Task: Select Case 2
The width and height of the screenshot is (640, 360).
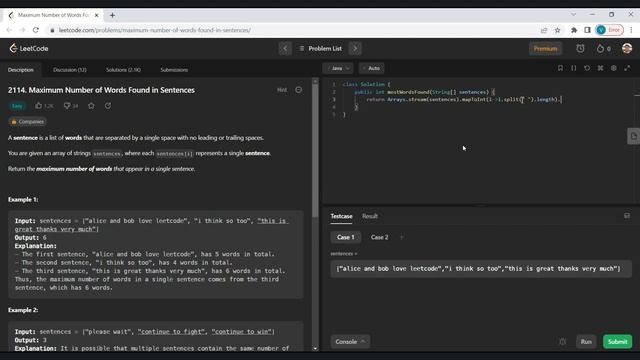Action: click(380, 237)
